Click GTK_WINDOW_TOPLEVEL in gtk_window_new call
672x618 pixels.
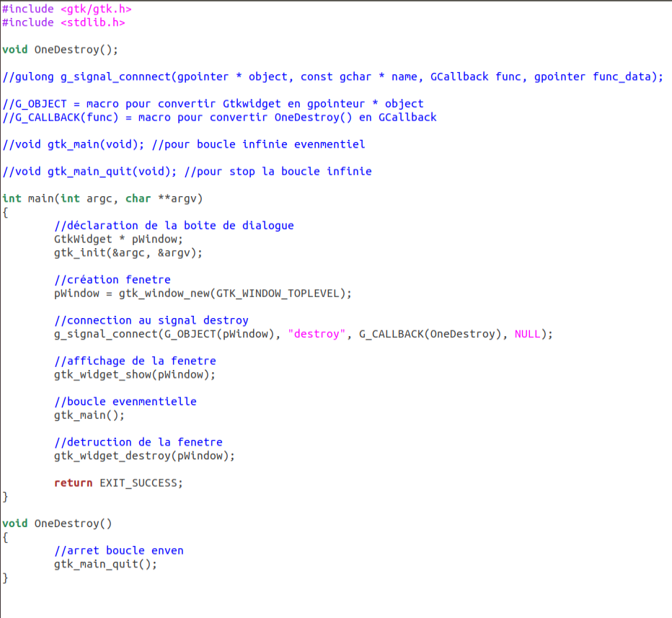tap(278, 293)
